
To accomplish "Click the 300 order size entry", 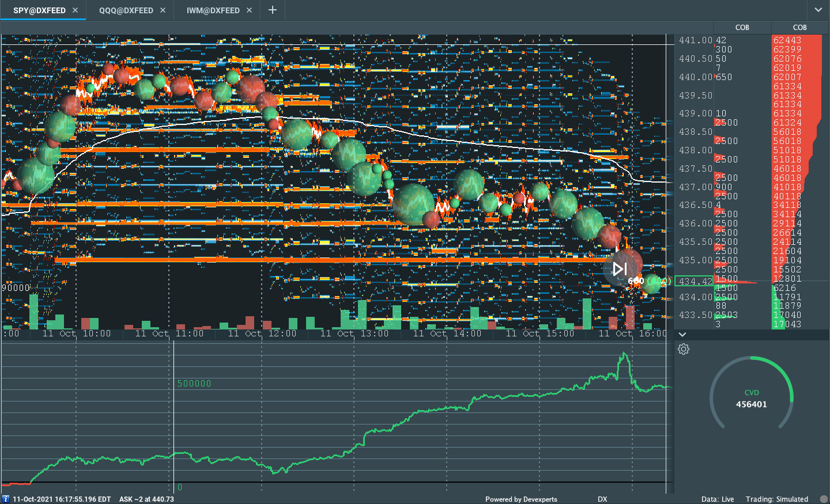I will 724,50.
